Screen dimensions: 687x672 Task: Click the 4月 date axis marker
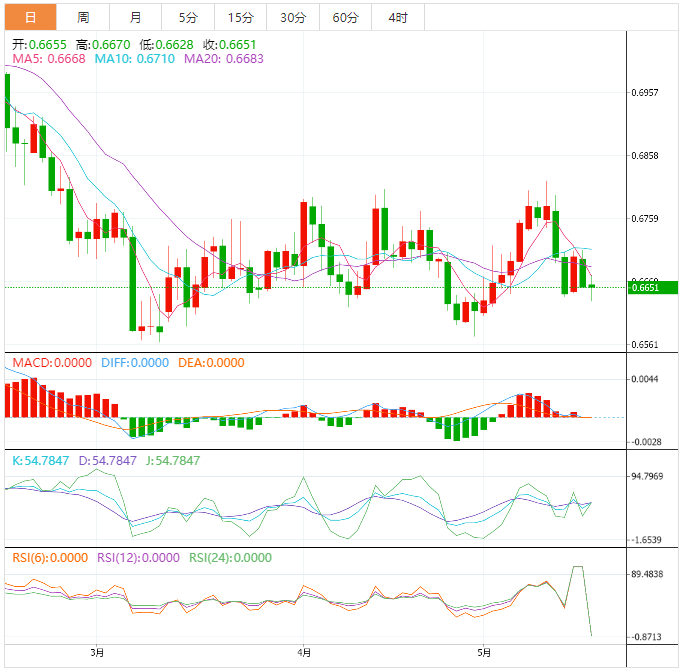[303, 653]
